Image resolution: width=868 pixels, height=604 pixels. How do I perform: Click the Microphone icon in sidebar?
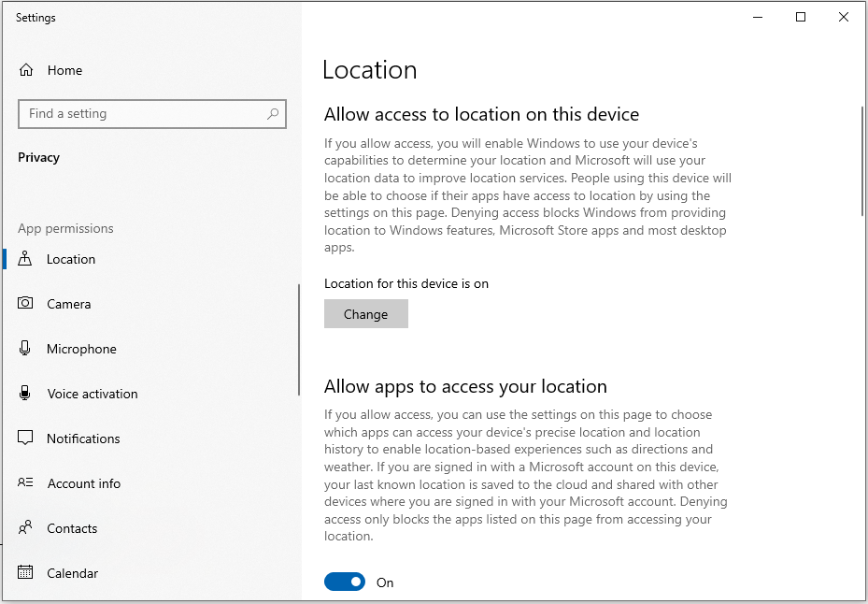[x=24, y=348]
